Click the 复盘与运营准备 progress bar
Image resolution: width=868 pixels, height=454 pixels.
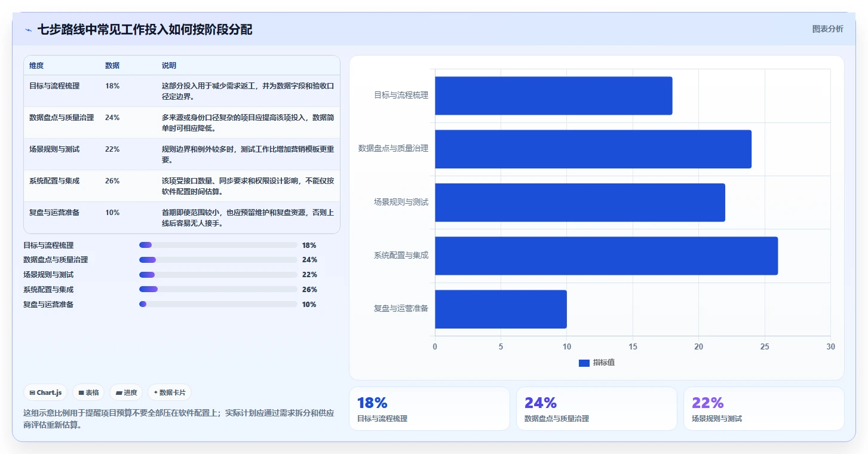tap(218, 304)
